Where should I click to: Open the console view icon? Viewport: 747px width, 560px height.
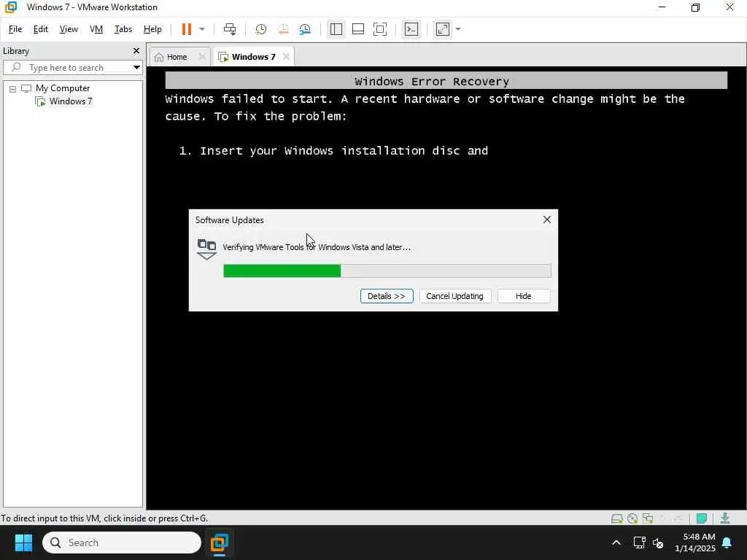pos(411,29)
